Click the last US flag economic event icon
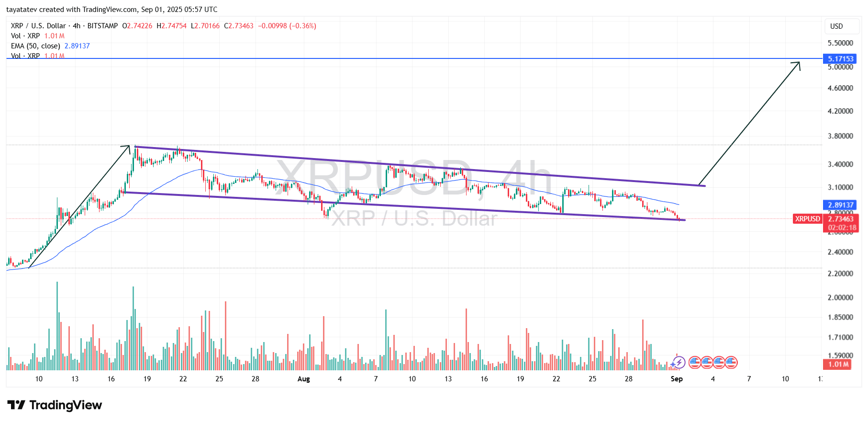The height and width of the screenshot is (423, 868). (731, 362)
